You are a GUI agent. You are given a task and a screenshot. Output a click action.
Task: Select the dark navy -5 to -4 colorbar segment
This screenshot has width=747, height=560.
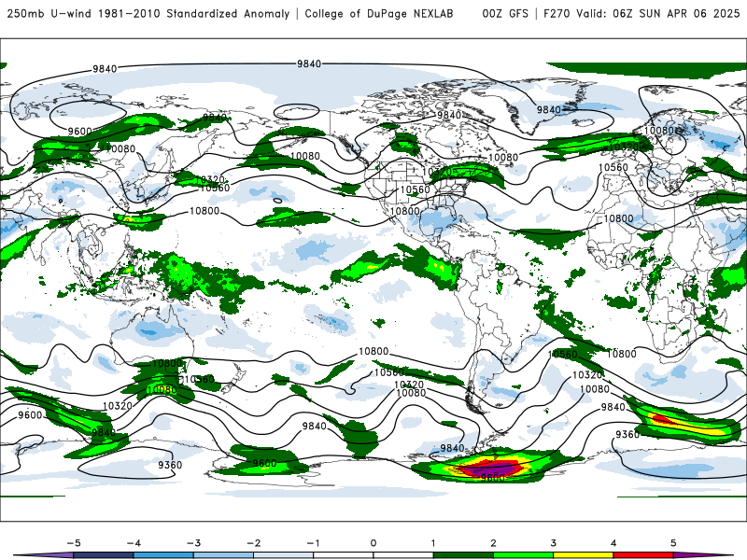tap(104, 555)
